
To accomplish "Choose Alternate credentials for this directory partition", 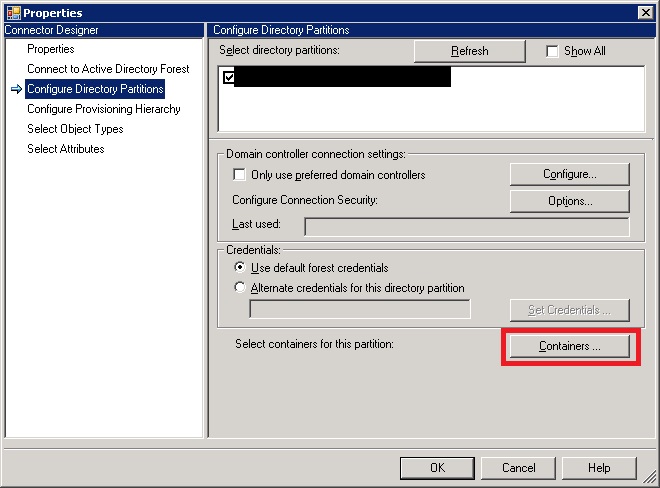I will [x=239, y=288].
